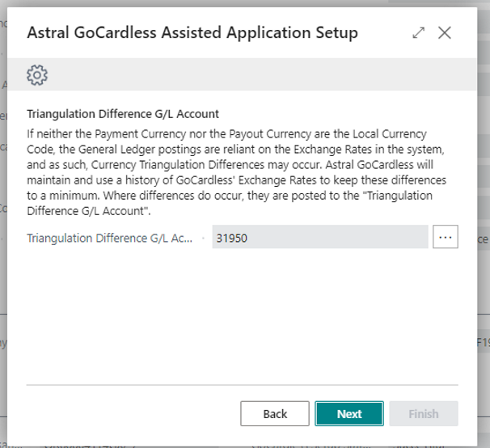490x448 pixels.
Task: Click the bold Triangulation Difference G/L Account heading
Action: 123,114
